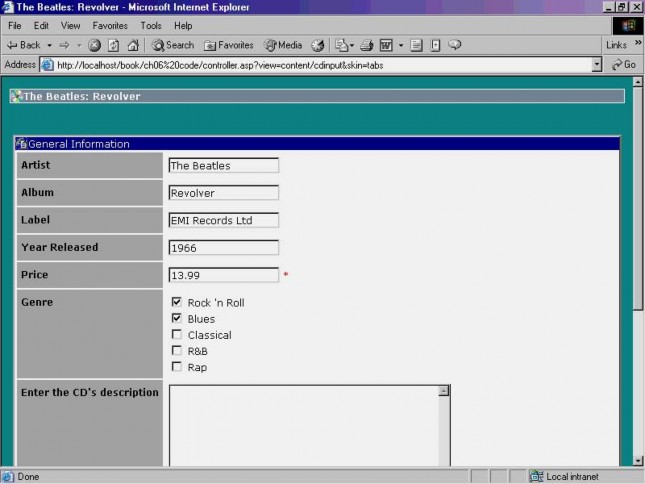
Task: Click the 'Enter the CD's description' label
Action: pyautogui.click(x=90, y=392)
